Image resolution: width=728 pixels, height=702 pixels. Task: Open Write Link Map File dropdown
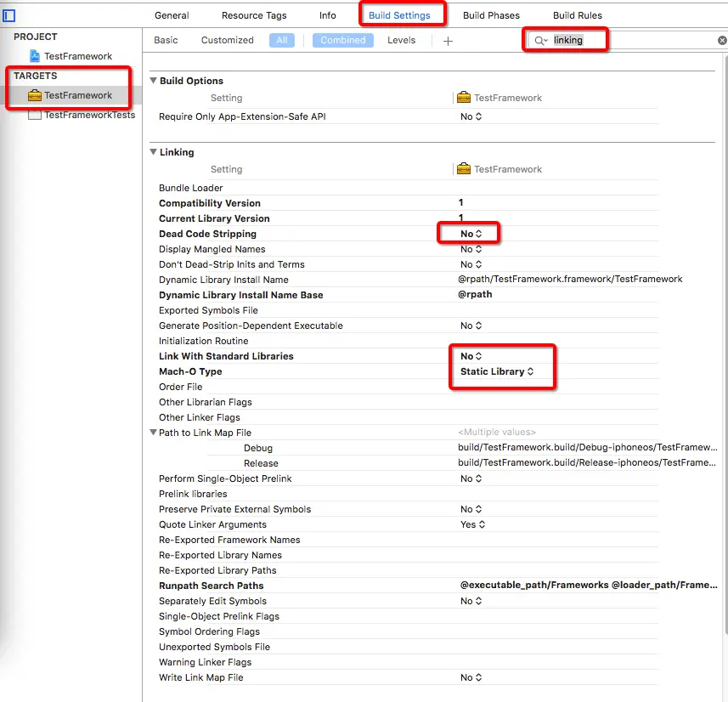(471, 678)
